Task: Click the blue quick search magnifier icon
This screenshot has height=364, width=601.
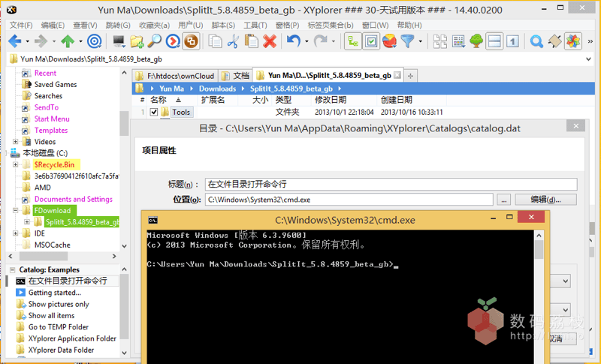Action: (536, 41)
